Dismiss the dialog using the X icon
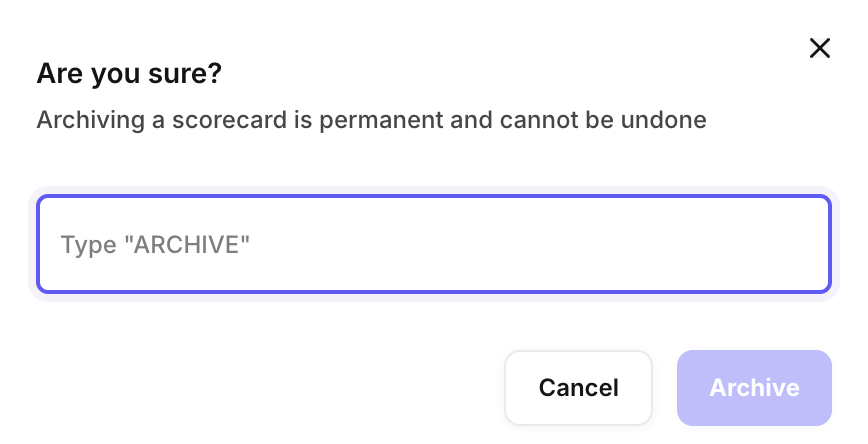The image size is (868, 444). 820,48
